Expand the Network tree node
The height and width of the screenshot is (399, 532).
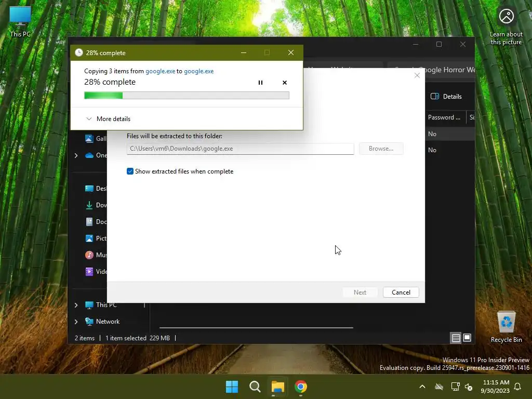click(76, 322)
